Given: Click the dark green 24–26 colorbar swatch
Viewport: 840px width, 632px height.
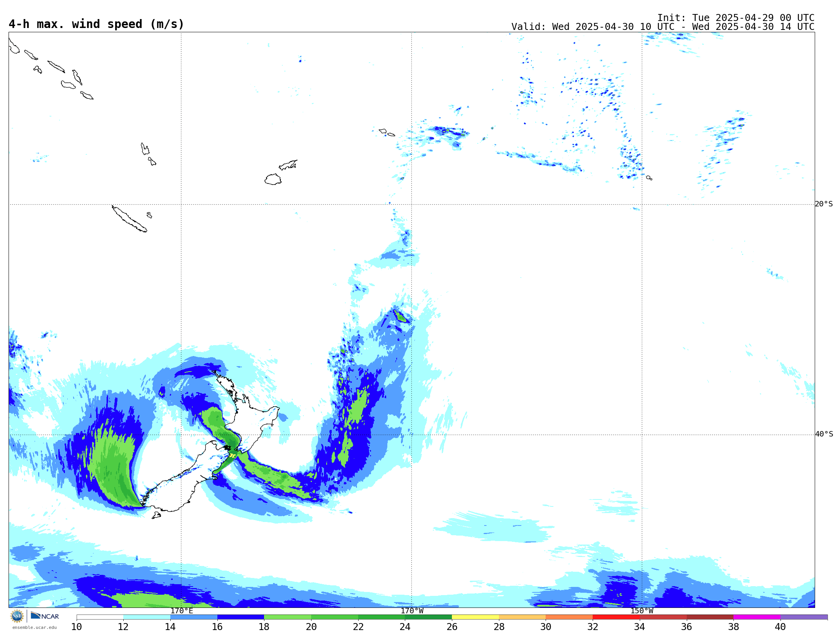Looking at the screenshot, I should pos(429,617).
